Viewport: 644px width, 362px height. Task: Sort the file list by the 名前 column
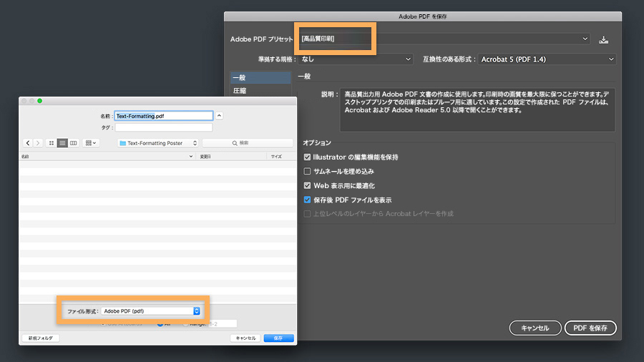point(107,157)
